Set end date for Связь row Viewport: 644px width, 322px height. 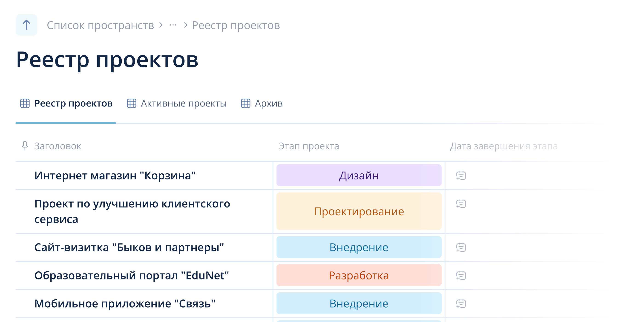[461, 304]
